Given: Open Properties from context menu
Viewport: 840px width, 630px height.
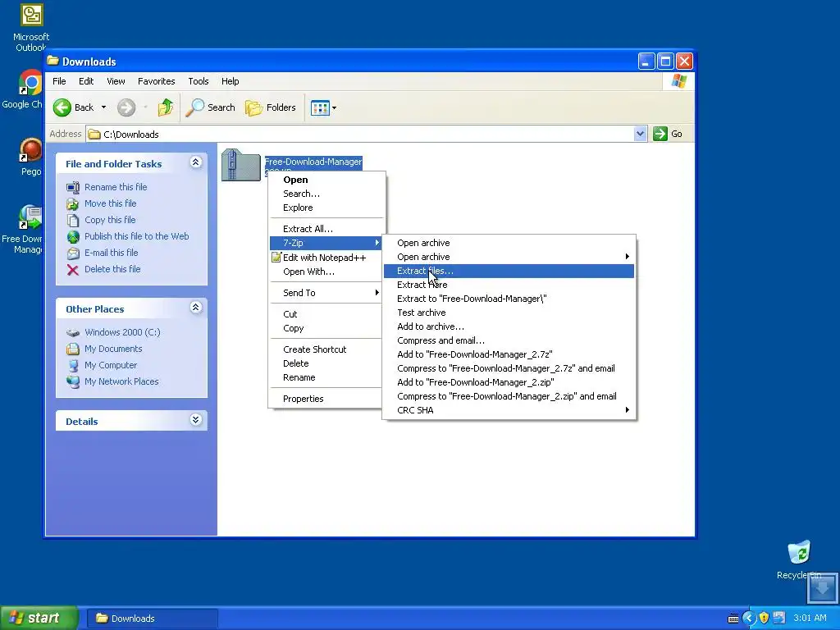Looking at the screenshot, I should tap(326, 399).
